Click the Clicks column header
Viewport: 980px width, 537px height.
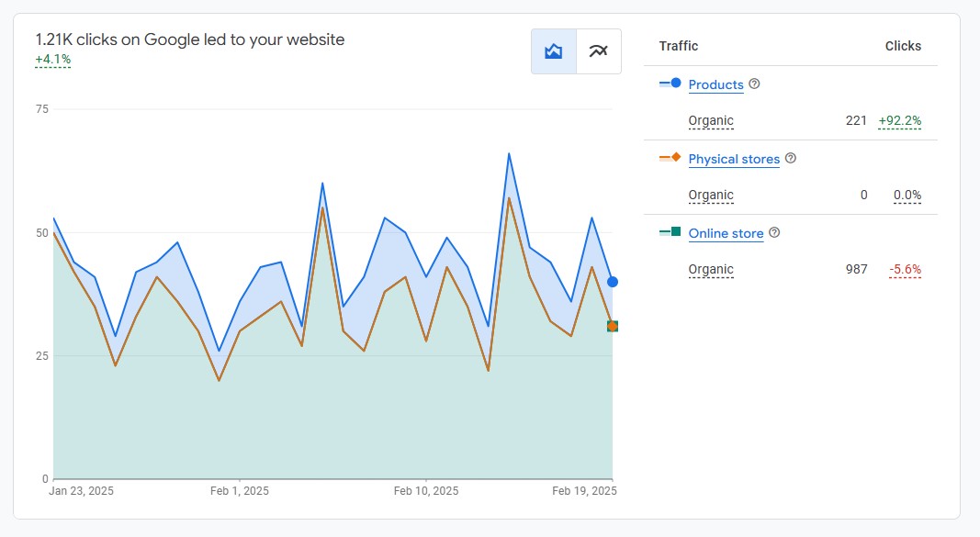click(x=902, y=46)
